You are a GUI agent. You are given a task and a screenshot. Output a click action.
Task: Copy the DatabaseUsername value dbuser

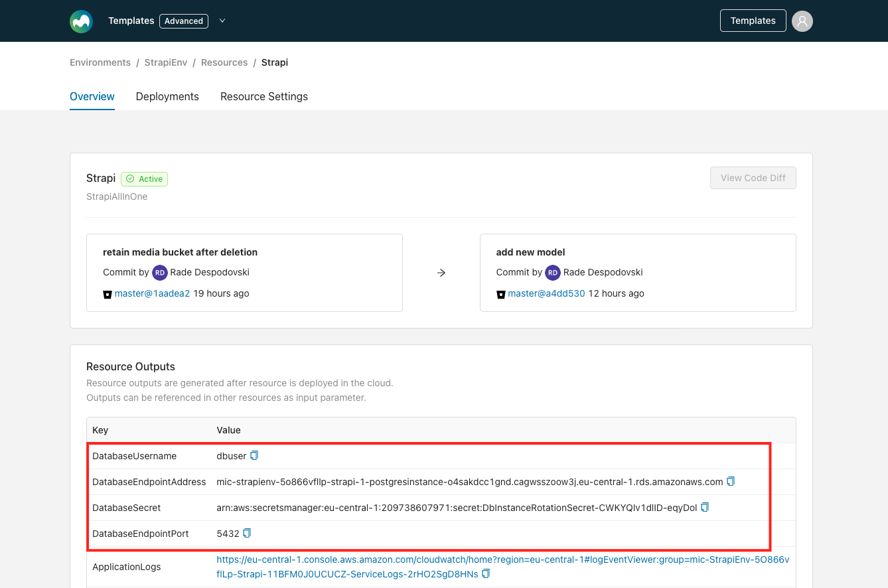(254, 456)
